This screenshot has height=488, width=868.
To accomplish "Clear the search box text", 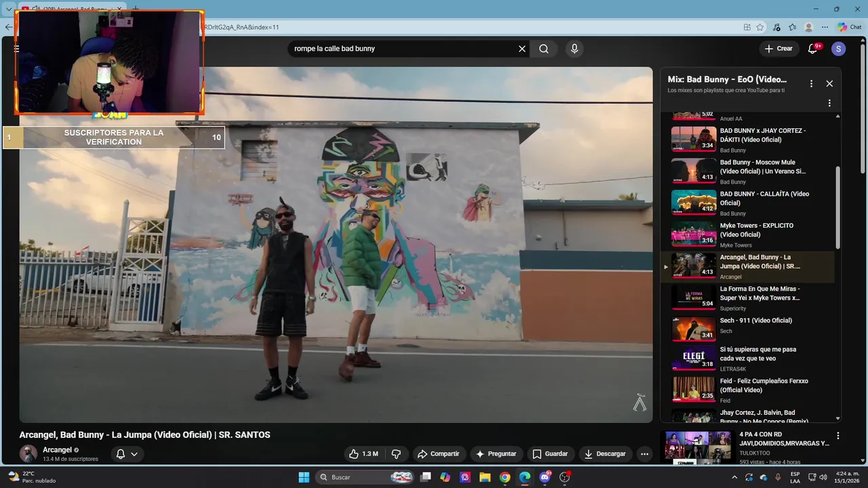I will coord(522,49).
